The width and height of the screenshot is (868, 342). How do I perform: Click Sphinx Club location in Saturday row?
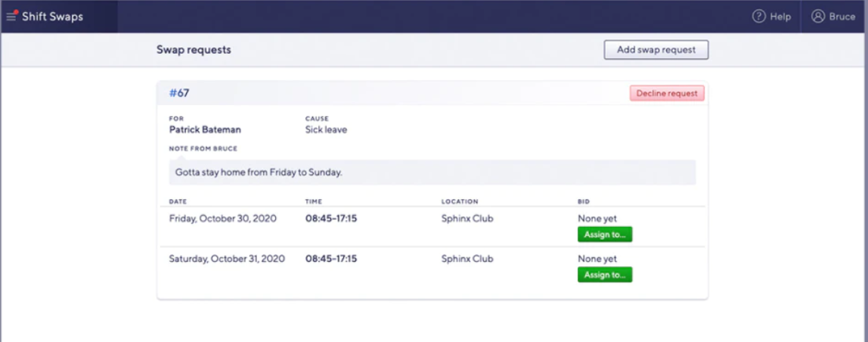(x=467, y=259)
